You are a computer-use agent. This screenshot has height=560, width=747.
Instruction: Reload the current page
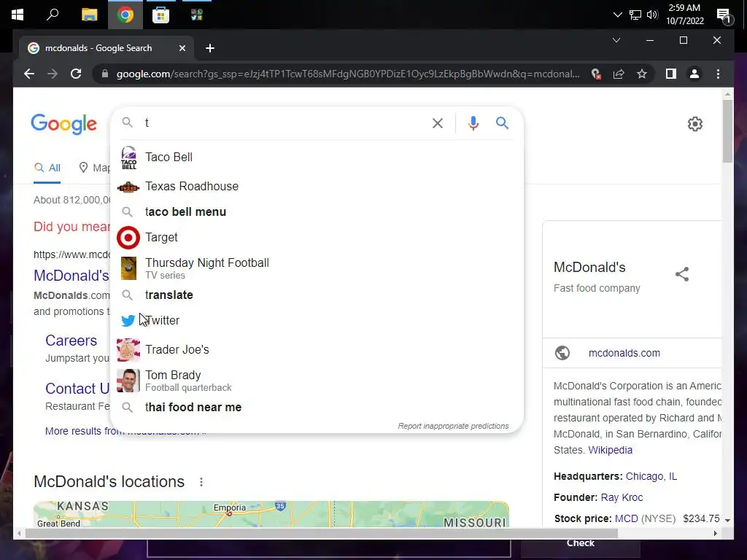click(x=76, y=74)
